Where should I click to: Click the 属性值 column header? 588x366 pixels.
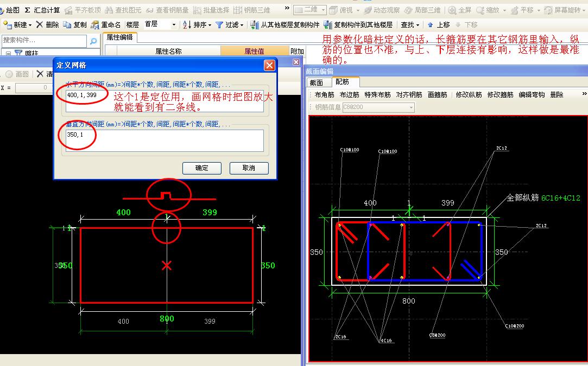coord(254,52)
